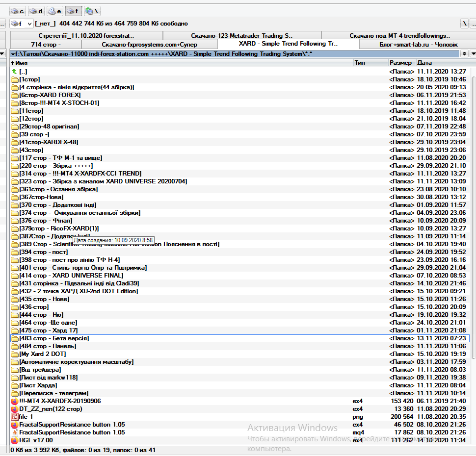Select folder icon of [414 стор - XARD UNIVERSE FINAL]
476x456 pixels.
point(15,276)
